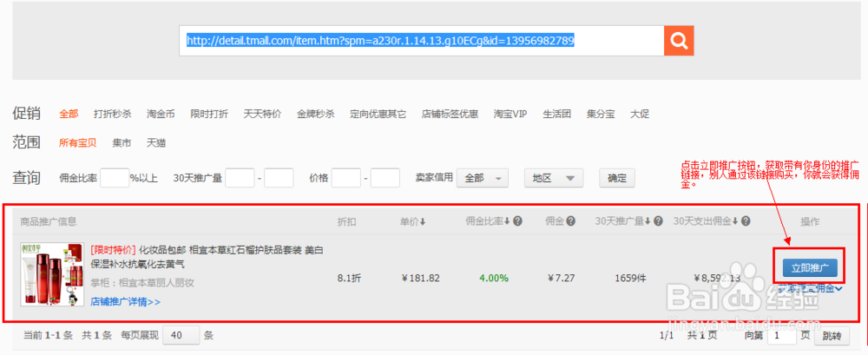This screenshot has width=868, height=355.
Task: Click help icon next to 佣金比率
Action: click(517, 221)
